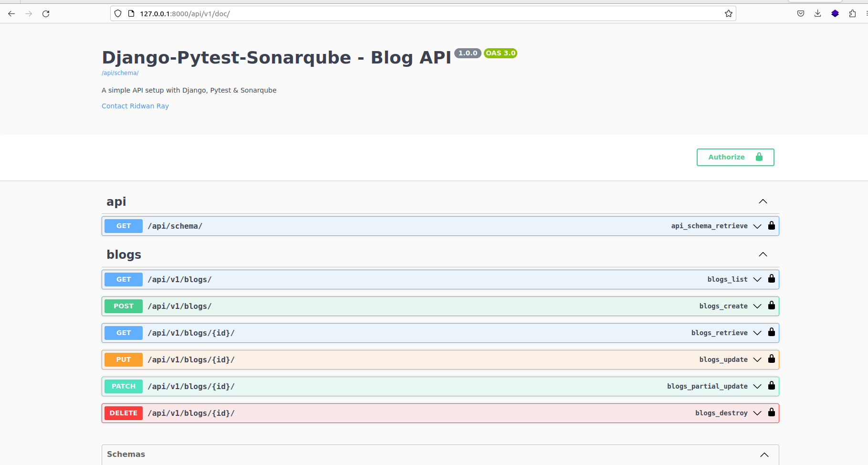
Task: Click the blogs_create operation name
Action: click(x=723, y=306)
